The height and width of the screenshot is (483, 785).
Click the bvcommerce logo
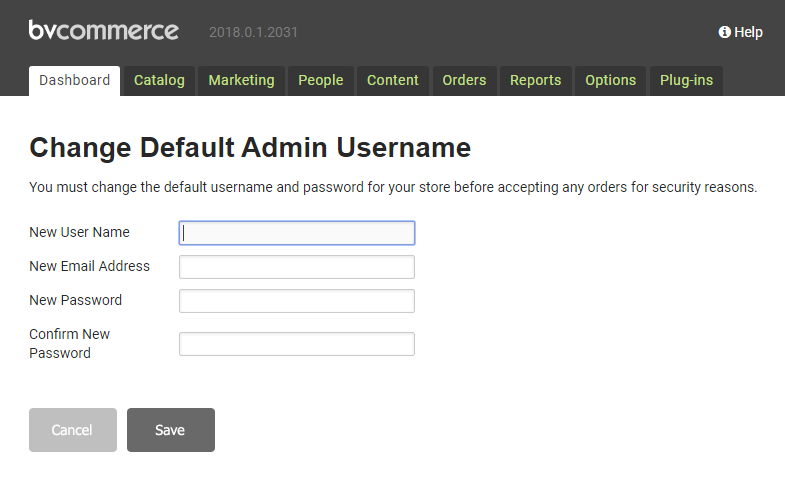[103, 31]
